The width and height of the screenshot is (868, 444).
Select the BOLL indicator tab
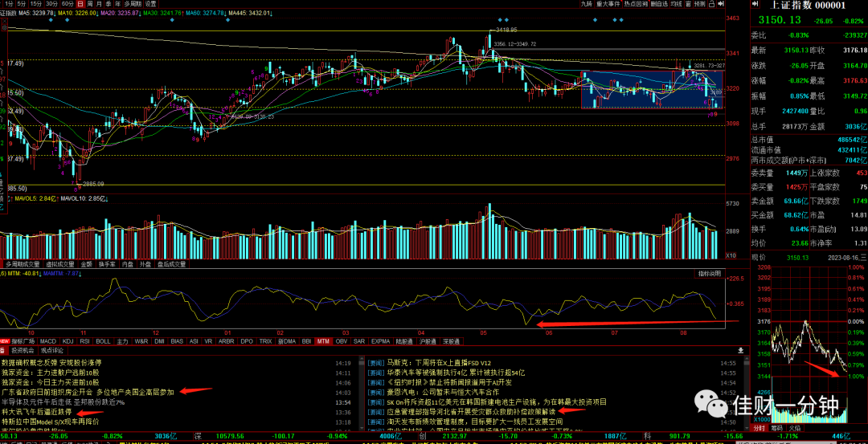[103, 341]
